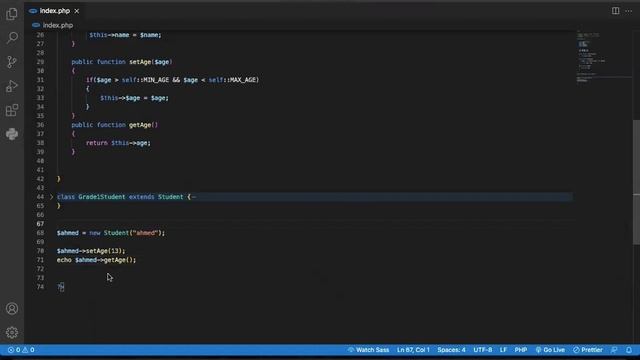Click Ln 67, Col 1 go-to-line indicator
The height and width of the screenshot is (360, 640).
(413, 350)
